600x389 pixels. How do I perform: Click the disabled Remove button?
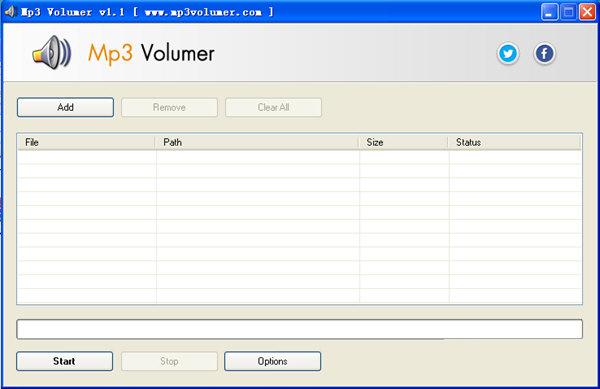[169, 107]
